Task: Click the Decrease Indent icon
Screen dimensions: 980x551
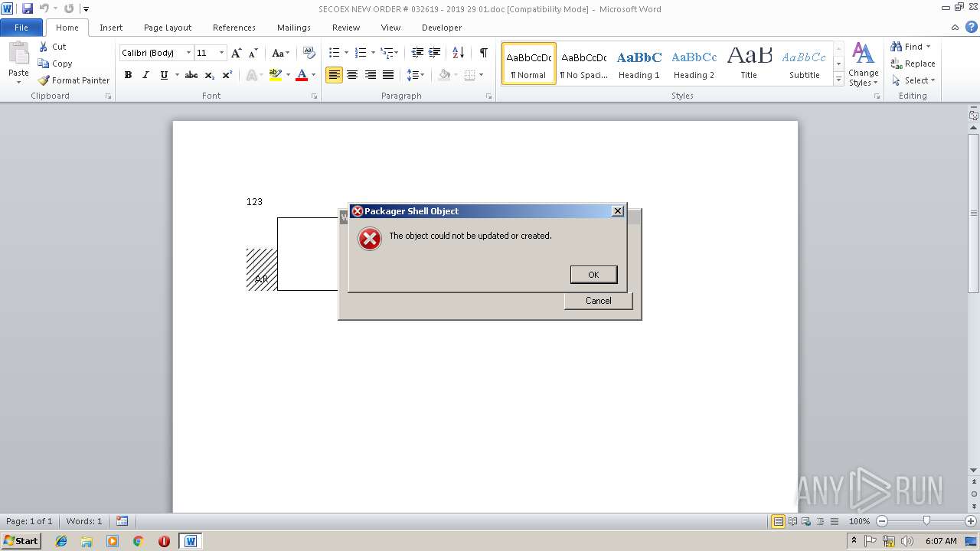Action: 417,53
